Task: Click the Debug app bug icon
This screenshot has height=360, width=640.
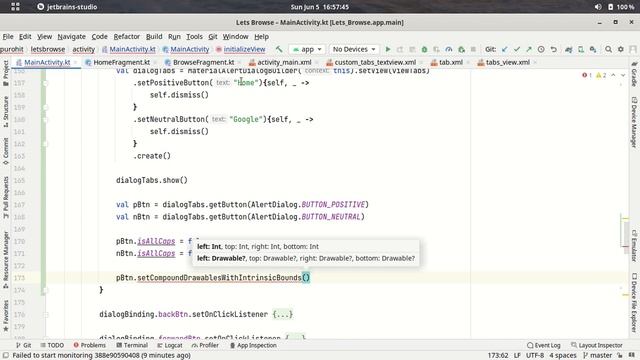Action: pyautogui.click(x=424, y=49)
